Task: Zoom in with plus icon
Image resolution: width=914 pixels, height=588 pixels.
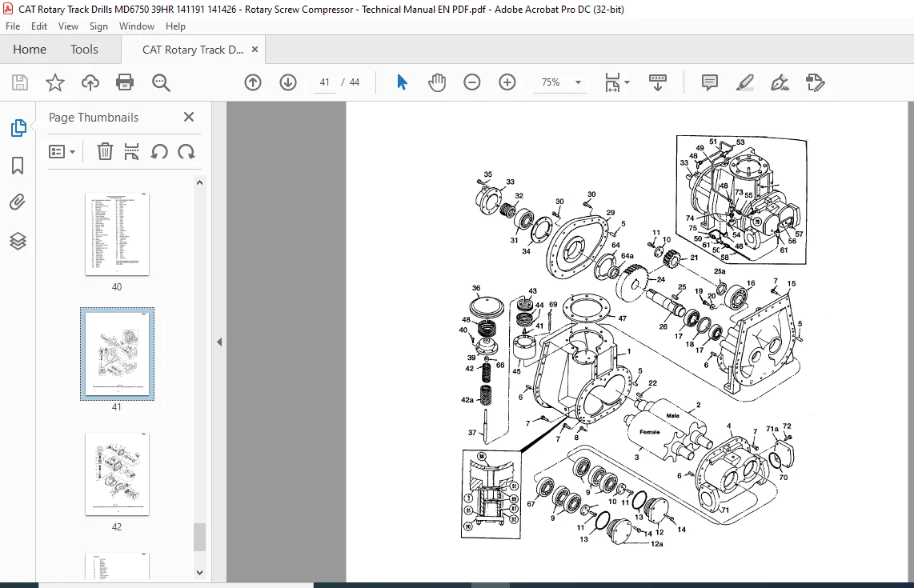Action: [x=507, y=82]
